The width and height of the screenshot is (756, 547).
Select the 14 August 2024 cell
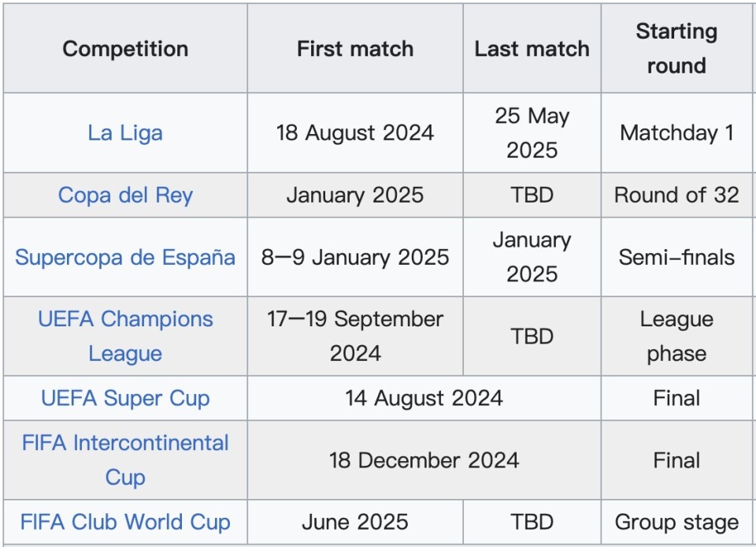coord(424,398)
